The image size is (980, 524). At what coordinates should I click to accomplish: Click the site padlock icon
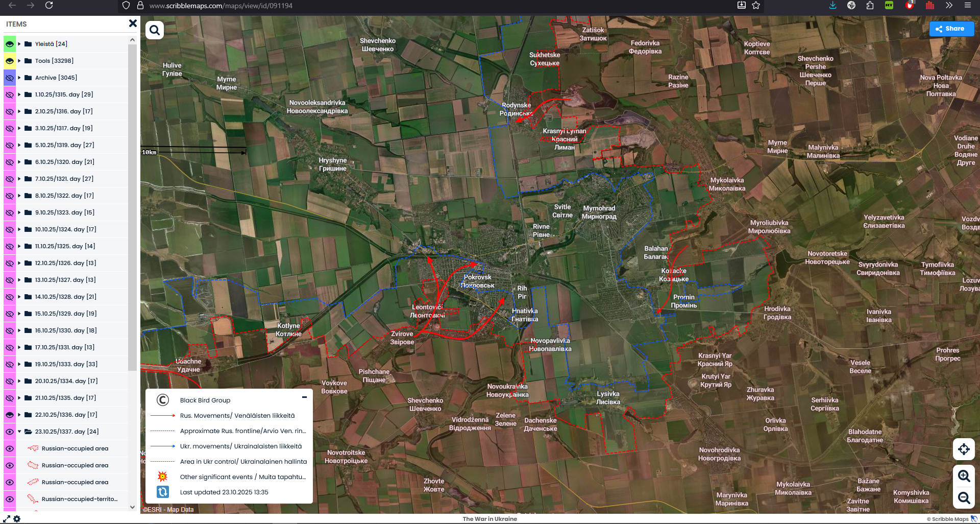140,5
